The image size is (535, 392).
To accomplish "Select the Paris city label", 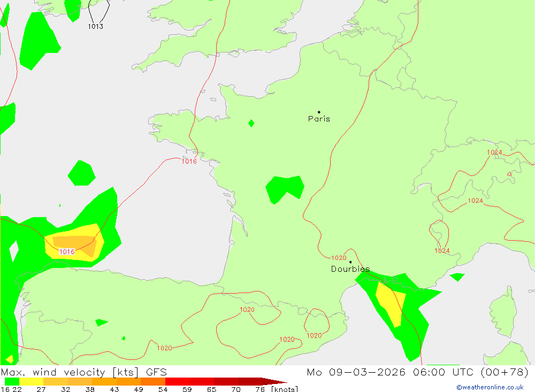I will tap(319, 119).
